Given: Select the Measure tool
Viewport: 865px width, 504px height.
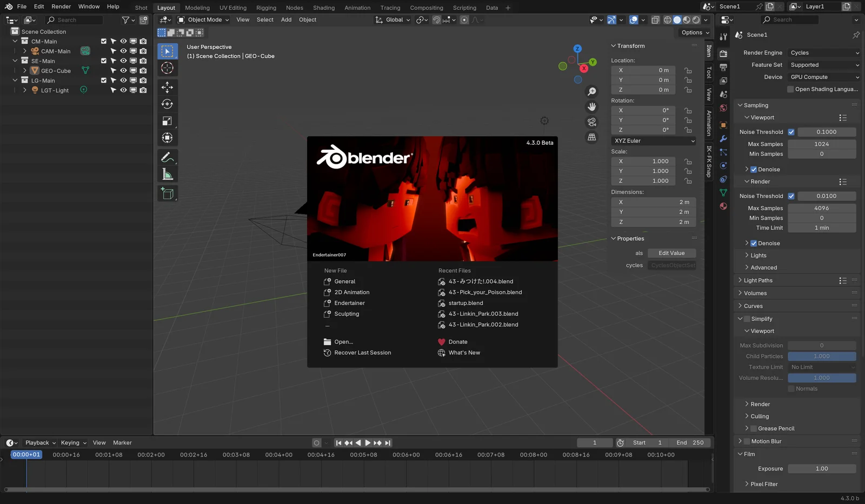Looking at the screenshot, I should [x=167, y=174].
